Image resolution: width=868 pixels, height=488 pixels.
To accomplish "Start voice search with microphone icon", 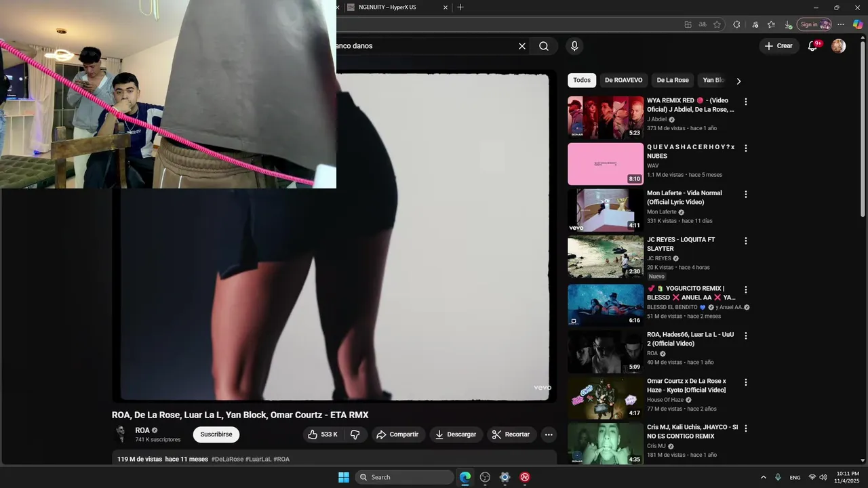I will tap(574, 46).
